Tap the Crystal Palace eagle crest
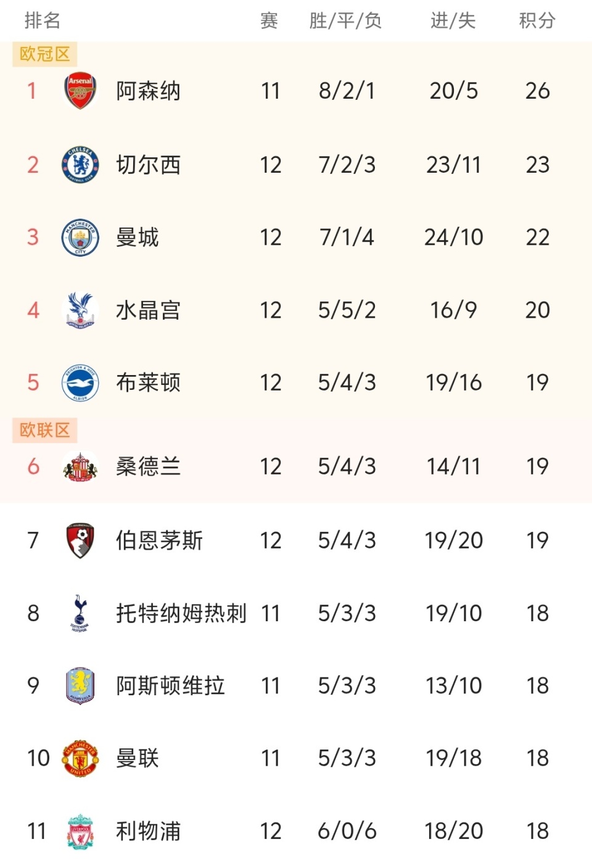 point(80,310)
